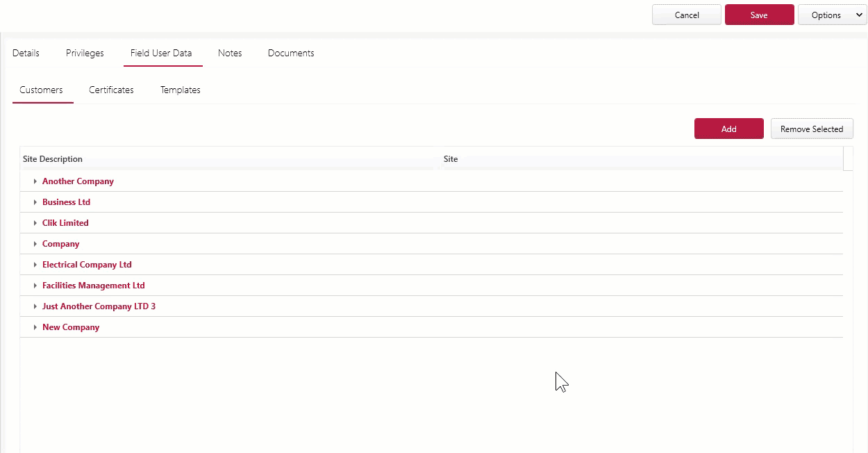868x453 pixels.
Task: Expand the Company row arrow
Action: [35, 244]
